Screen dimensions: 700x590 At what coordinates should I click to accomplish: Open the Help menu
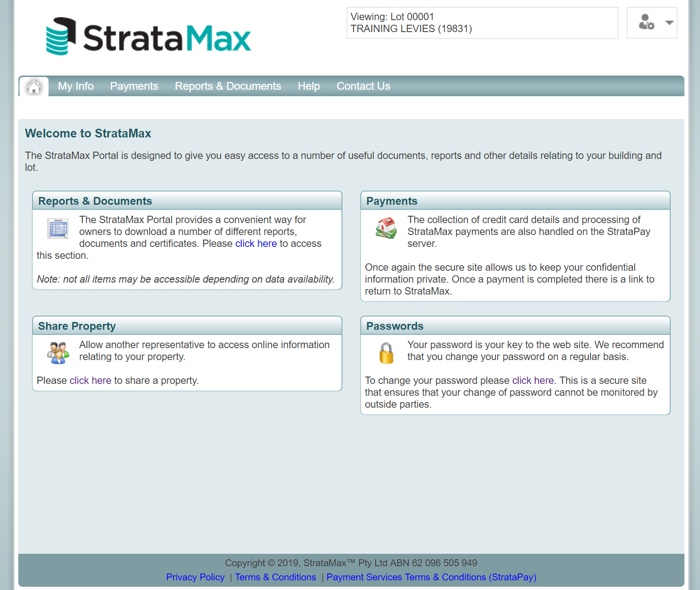(309, 86)
